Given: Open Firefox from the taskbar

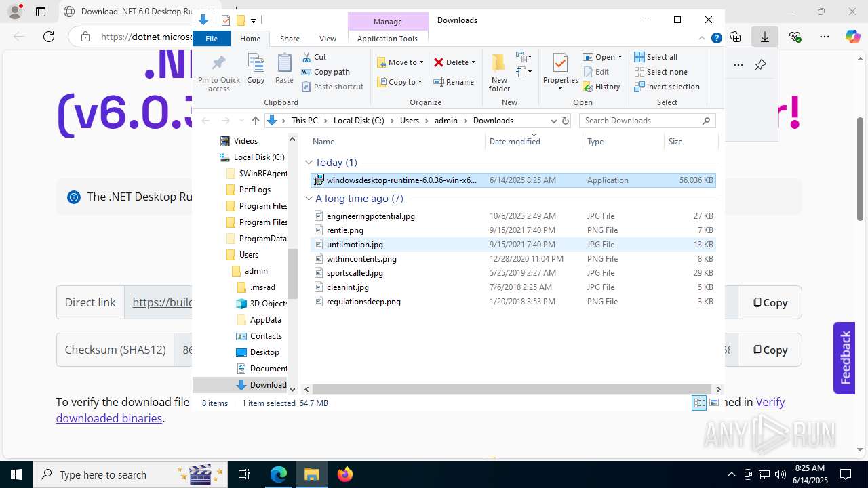Looking at the screenshot, I should [x=345, y=474].
